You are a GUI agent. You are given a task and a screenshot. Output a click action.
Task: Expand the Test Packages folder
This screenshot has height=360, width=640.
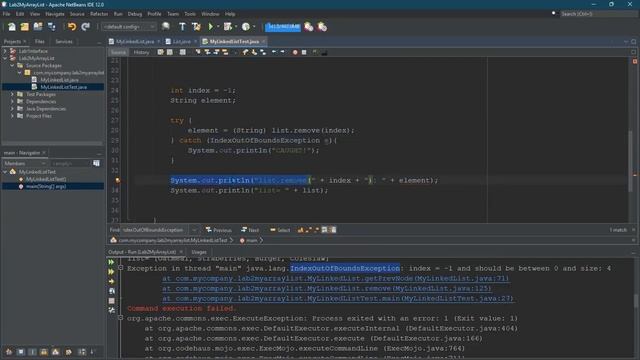point(12,94)
